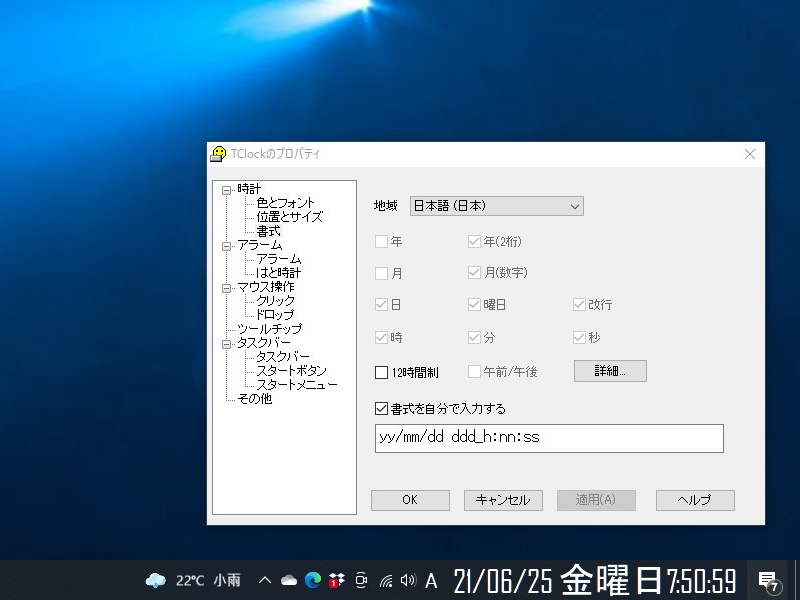Collapse the タスクバー tree branch
This screenshot has height=600, width=800.
coord(228,342)
